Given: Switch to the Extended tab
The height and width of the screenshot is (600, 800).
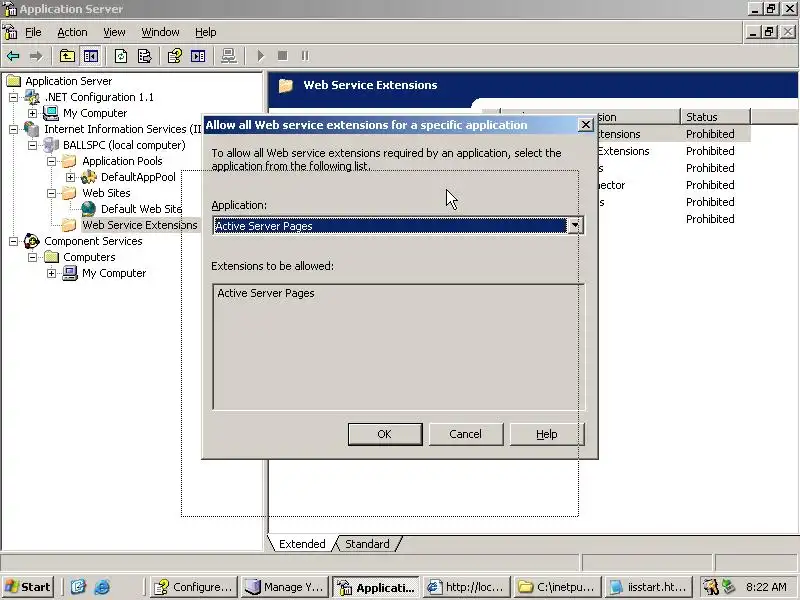Looking at the screenshot, I should (x=302, y=544).
